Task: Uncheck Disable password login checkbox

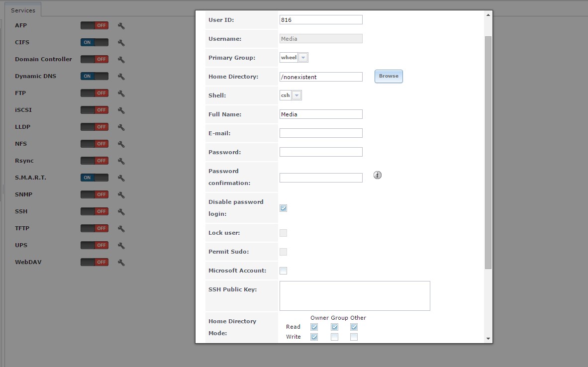Action: [284, 208]
